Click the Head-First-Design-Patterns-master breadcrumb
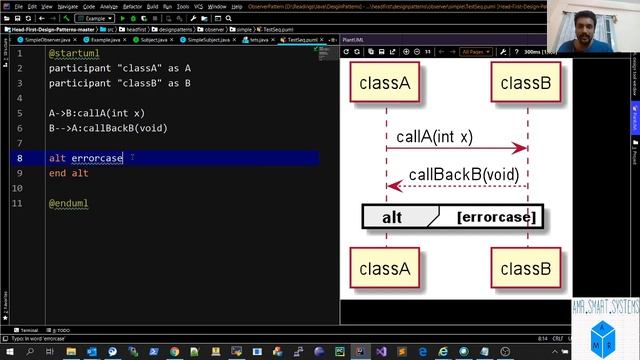This screenshot has height=360, width=640. point(50,29)
